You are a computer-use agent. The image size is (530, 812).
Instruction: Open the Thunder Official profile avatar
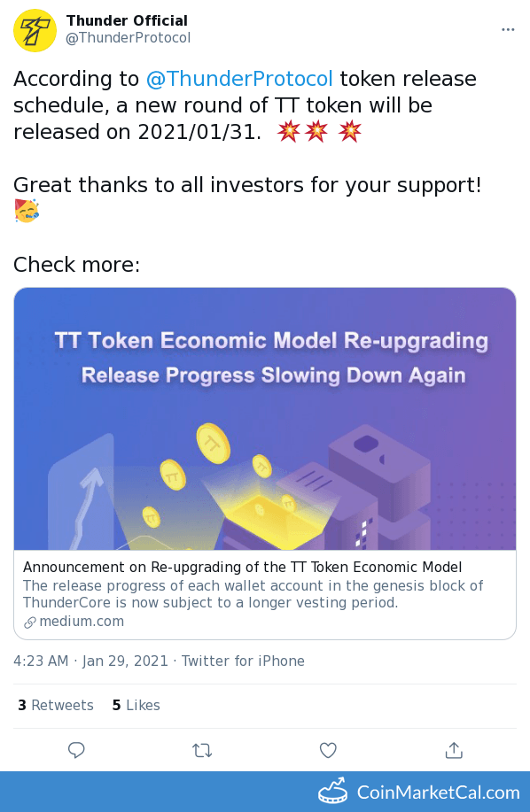pos(35,31)
